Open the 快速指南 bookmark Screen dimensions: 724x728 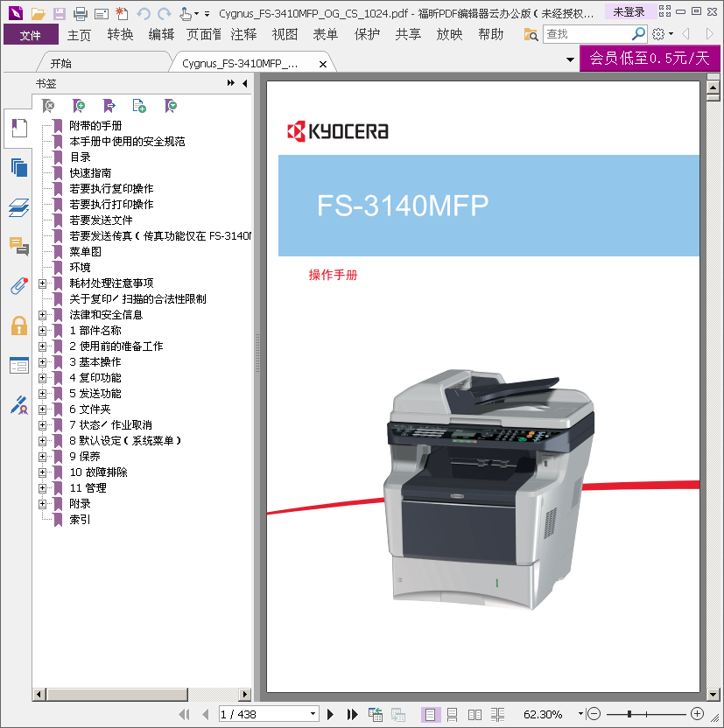(90, 172)
